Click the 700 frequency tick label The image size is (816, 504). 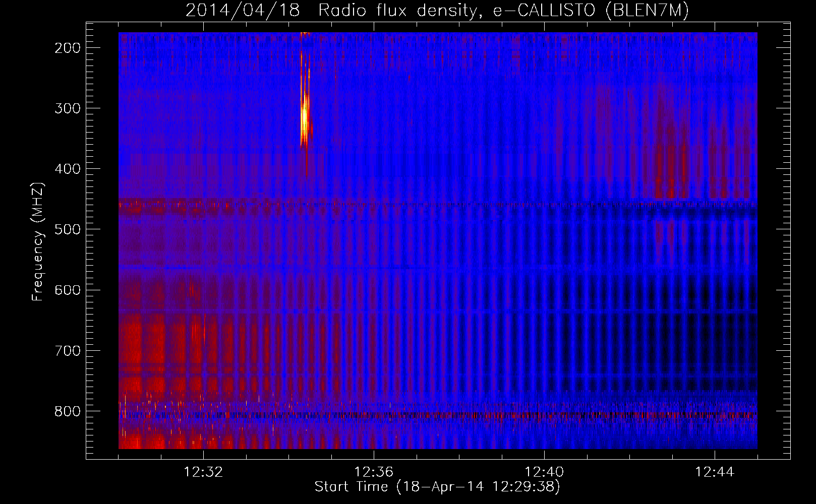click(68, 350)
